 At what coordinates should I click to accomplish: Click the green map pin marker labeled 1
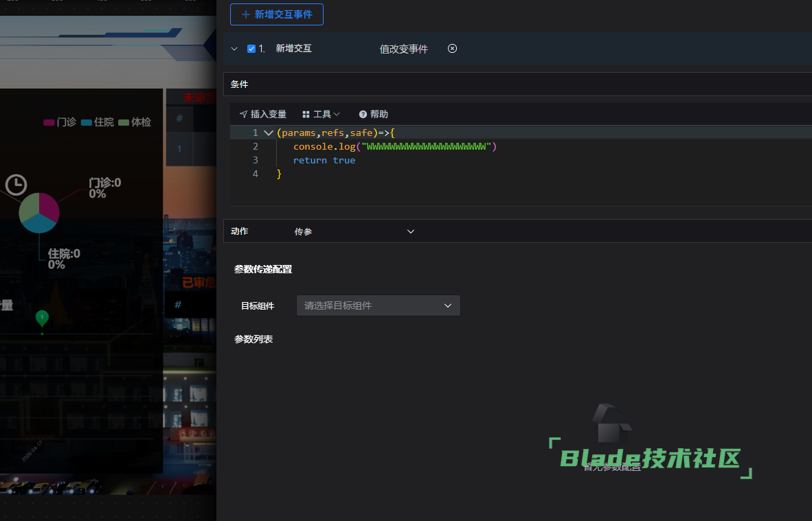(42, 317)
